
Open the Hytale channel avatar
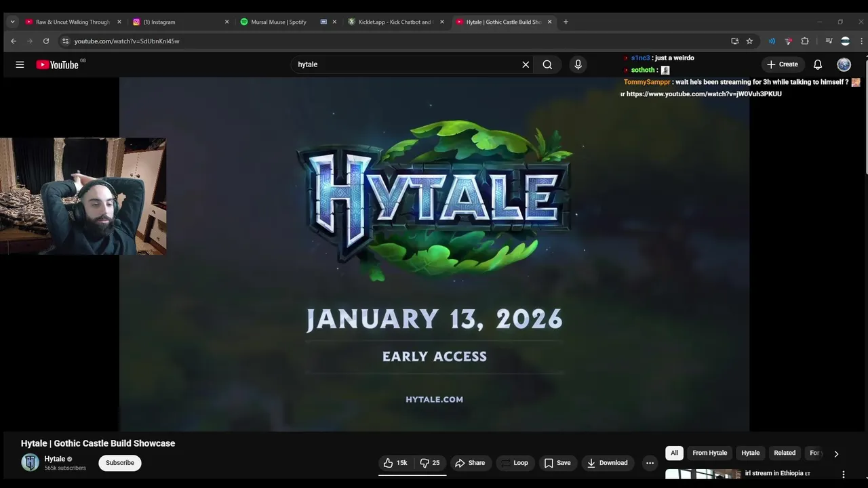click(x=30, y=463)
